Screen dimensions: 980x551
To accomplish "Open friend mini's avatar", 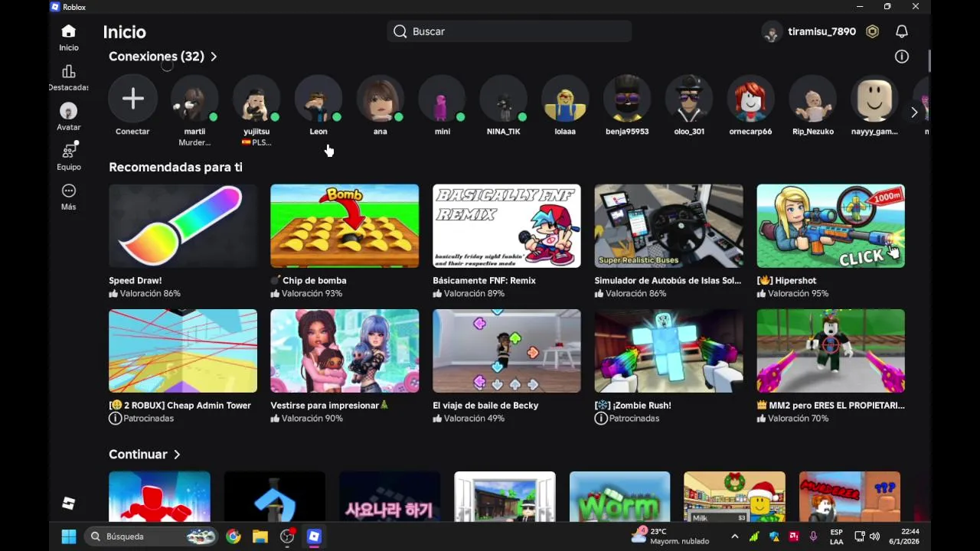I will (x=442, y=99).
